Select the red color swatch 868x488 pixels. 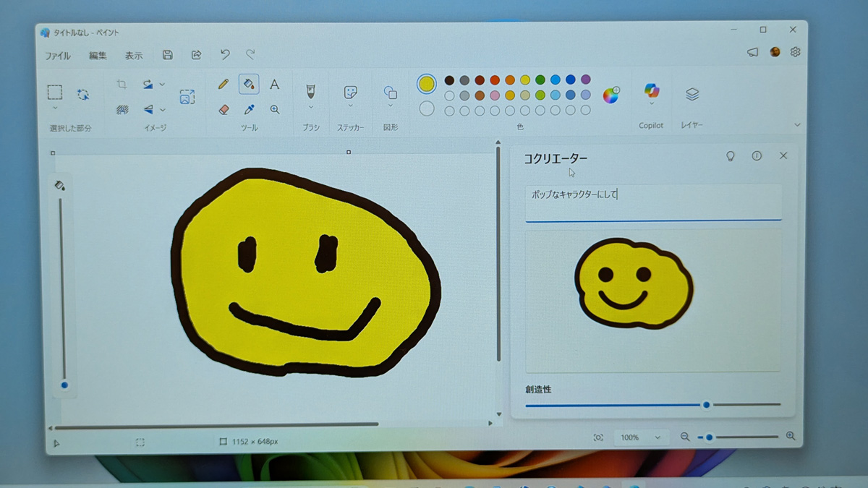pos(495,80)
